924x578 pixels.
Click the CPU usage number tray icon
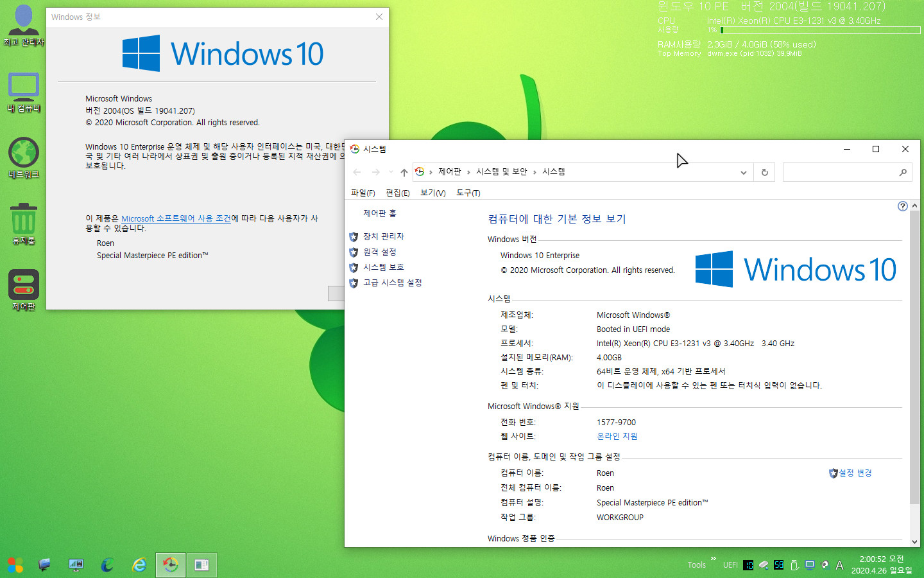[x=748, y=565]
